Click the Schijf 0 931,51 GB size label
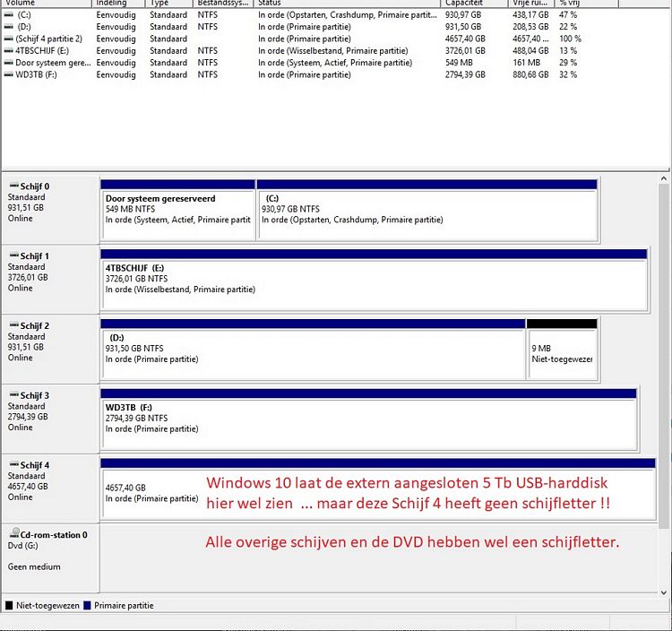The height and width of the screenshot is (631, 672). [x=26, y=208]
